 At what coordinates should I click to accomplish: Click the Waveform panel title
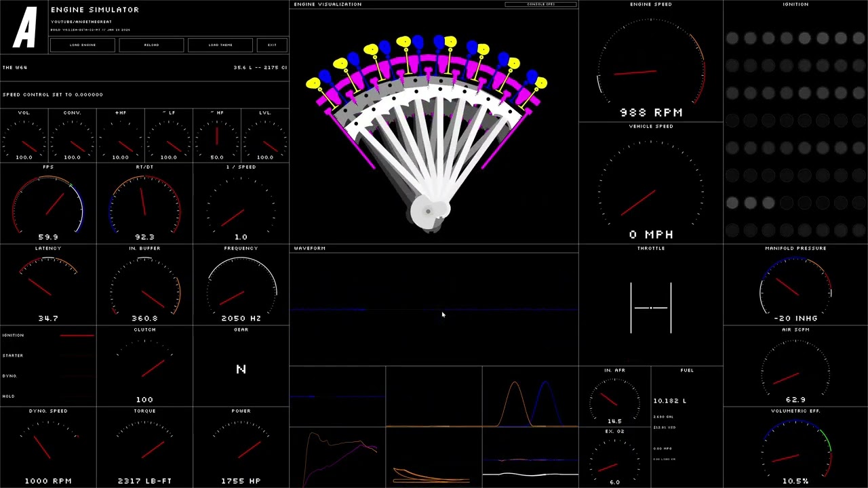[309, 248]
